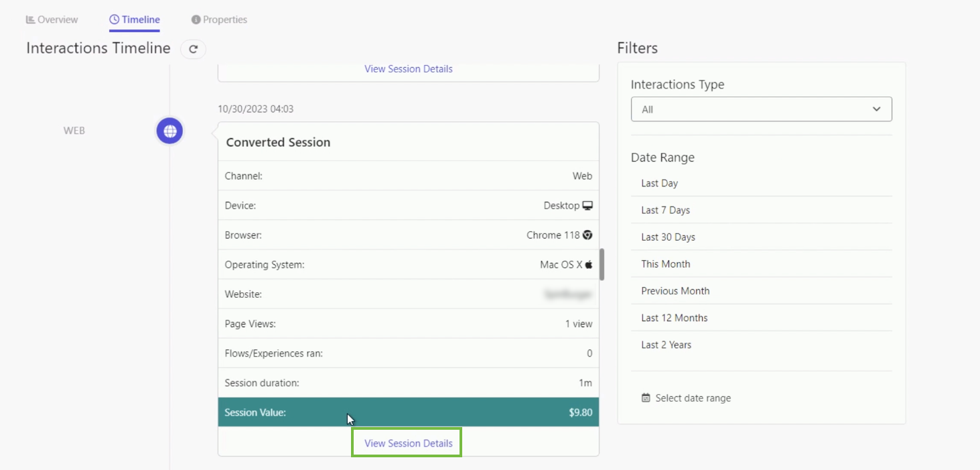Click the Apple icon next to Mac OS X
Screen dimensions: 980x470
coord(587,264)
